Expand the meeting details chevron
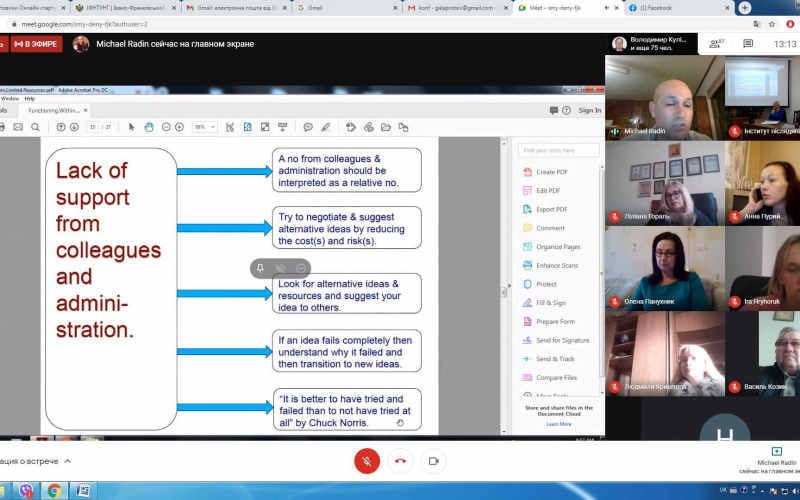Viewport: 800px width, 500px height. pyautogui.click(x=67, y=461)
